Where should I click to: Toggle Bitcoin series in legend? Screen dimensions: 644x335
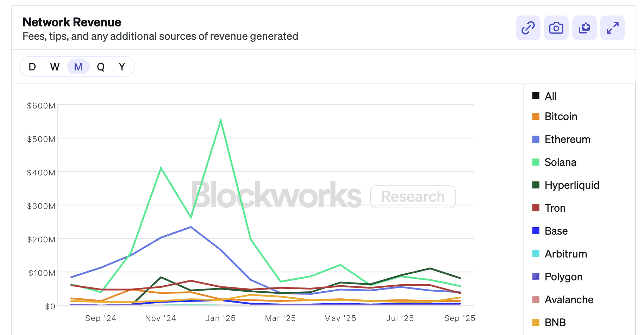555,117
